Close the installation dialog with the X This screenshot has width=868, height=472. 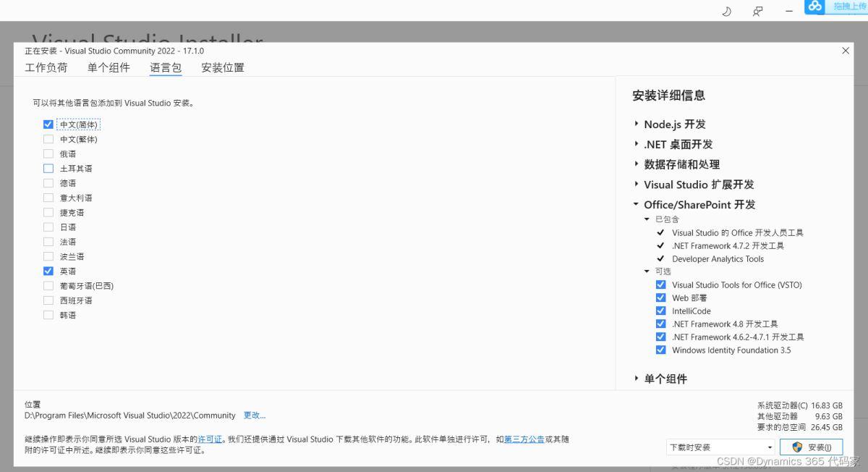tap(846, 51)
